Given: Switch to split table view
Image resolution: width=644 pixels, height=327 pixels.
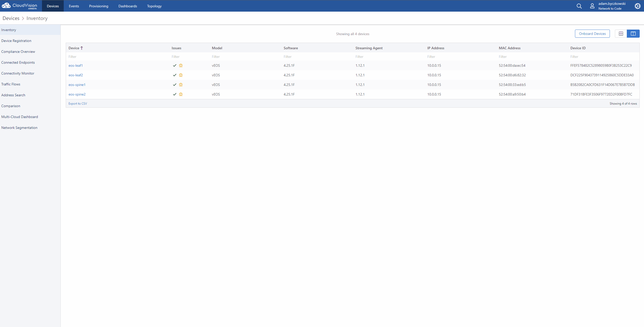Looking at the screenshot, I should (633, 34).
